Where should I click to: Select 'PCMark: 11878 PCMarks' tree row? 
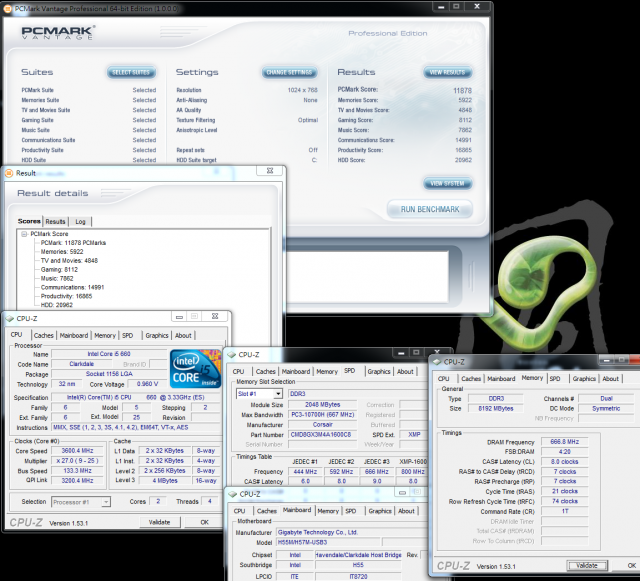point(73,243)
